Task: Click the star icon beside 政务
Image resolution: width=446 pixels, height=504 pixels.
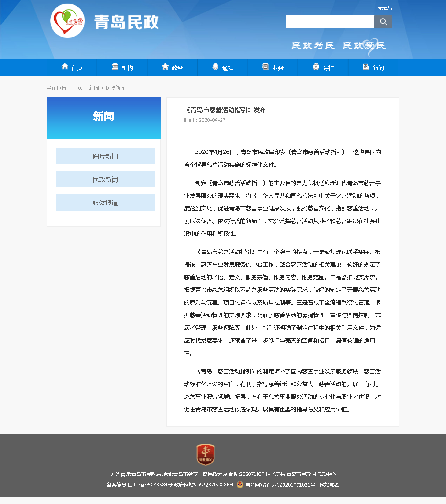Action: pyautogui.click(x=165, y=67)
